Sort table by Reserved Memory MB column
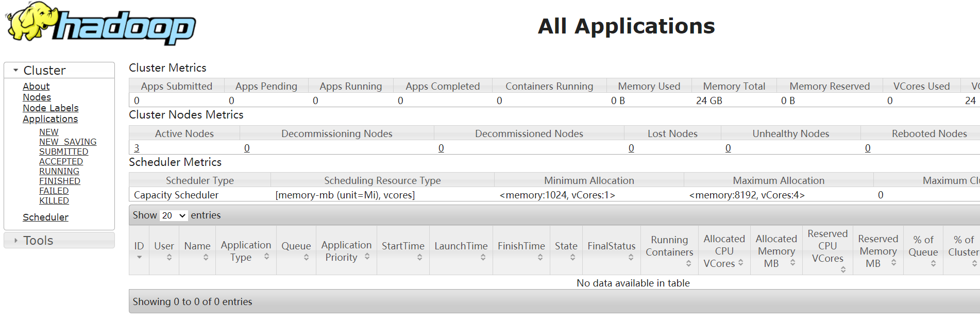 click(878, 250)
